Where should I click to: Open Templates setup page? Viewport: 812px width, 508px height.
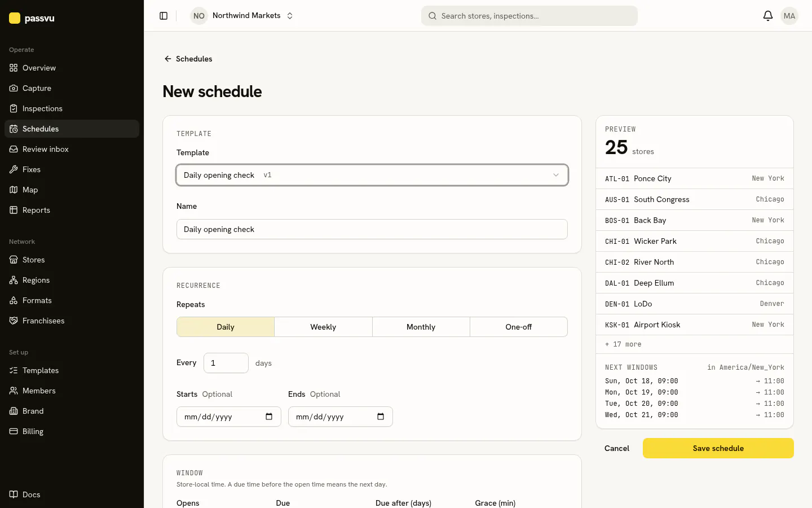pos(72,370)
